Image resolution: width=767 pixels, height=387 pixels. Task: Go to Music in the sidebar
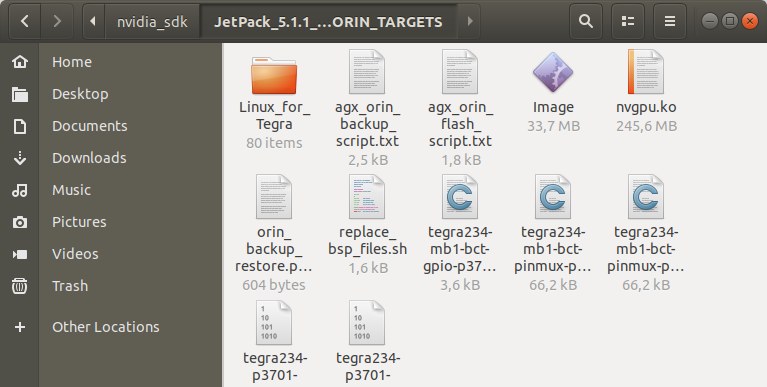click(x=71, y=190)
